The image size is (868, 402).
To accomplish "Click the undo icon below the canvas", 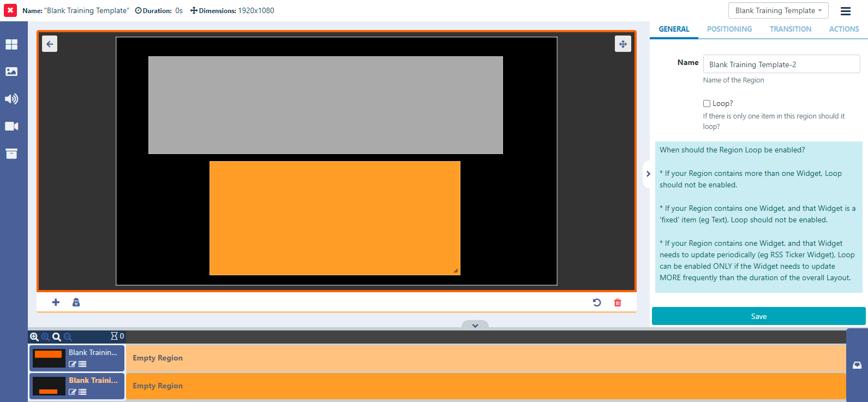I will tap(597, 303).
